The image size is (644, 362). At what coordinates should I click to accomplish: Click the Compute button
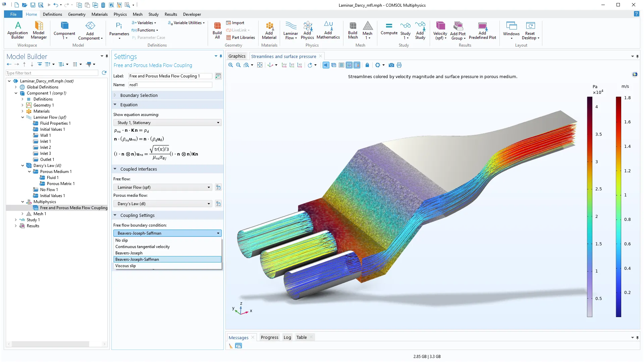tap(389, 28)
